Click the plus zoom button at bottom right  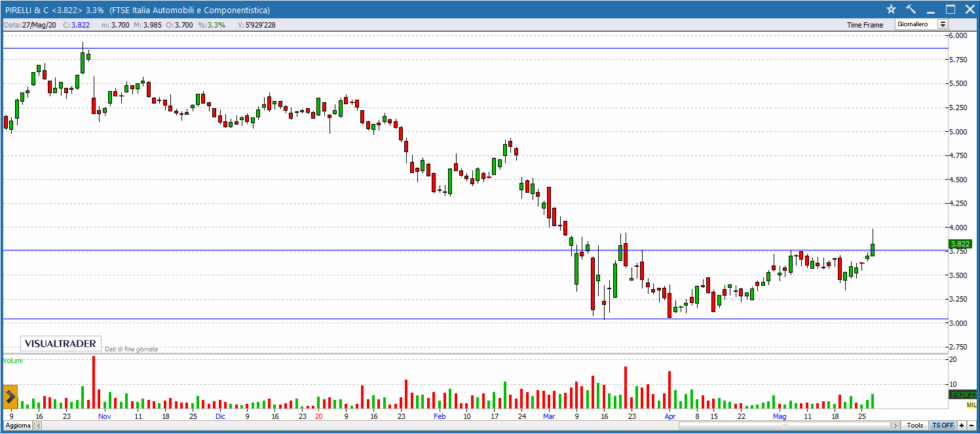[962, 425]
